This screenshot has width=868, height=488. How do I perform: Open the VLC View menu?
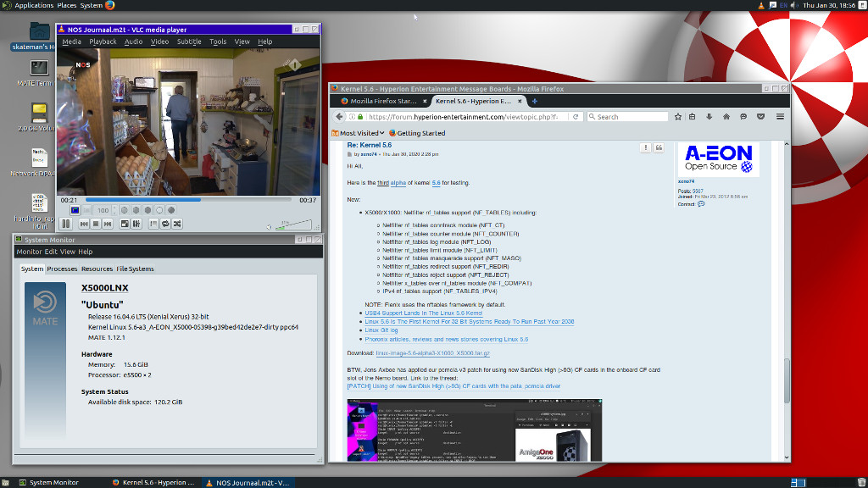pos(242,42)
